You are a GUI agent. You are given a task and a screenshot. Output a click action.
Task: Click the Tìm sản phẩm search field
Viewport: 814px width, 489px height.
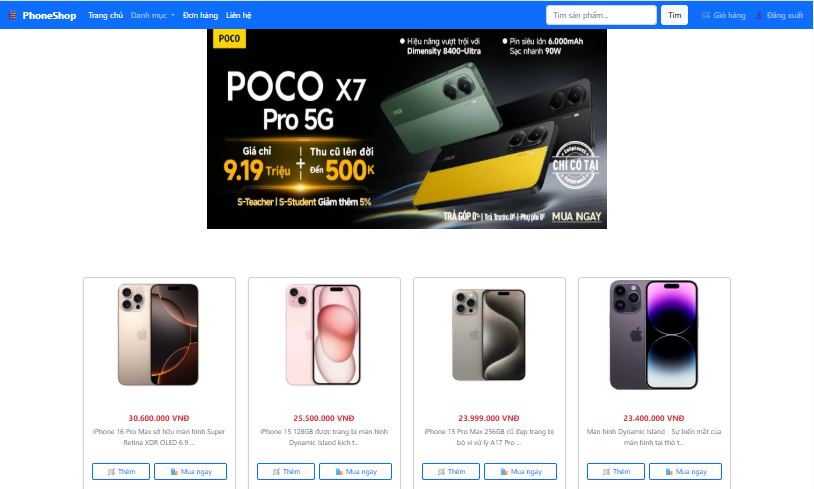[601, 16]
